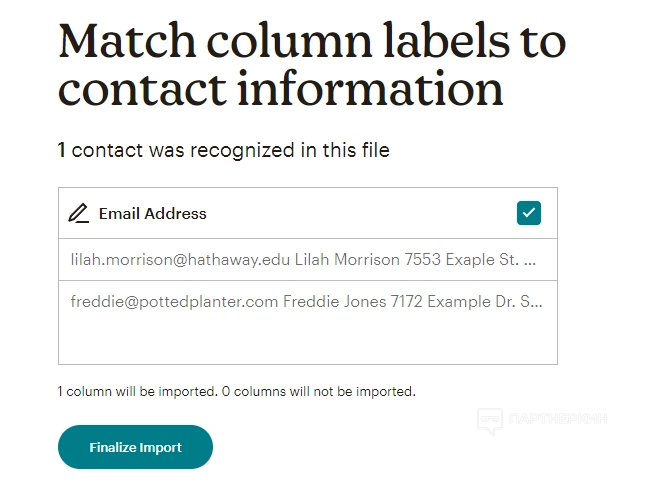This screenshot has width=658, height=487.
Task: Select the Email Address column label
Action: [x=152, y=213]
